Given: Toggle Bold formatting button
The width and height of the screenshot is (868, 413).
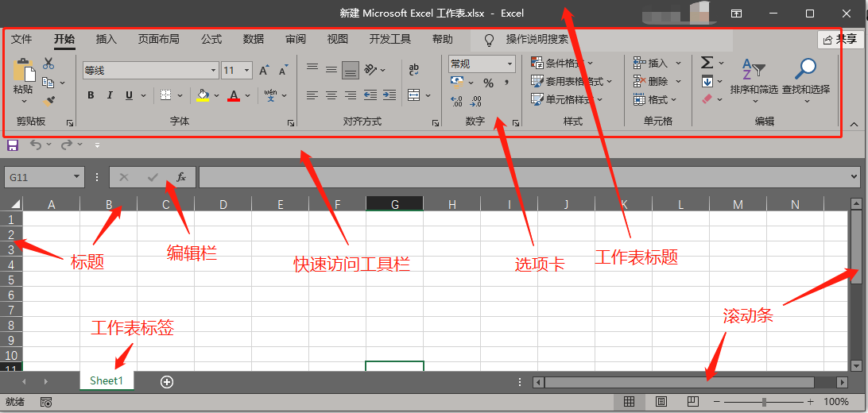Looking at the screenshot, I should [x=91, y=95].
